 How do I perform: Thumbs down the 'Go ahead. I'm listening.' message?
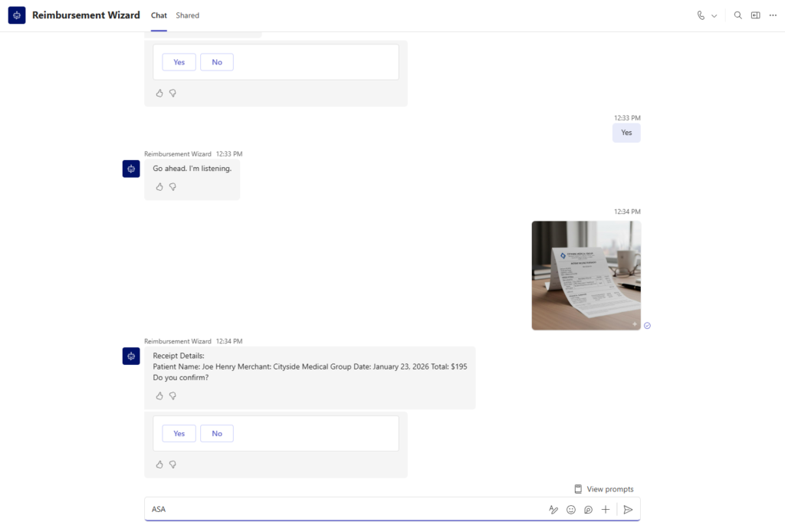point(172,186)
